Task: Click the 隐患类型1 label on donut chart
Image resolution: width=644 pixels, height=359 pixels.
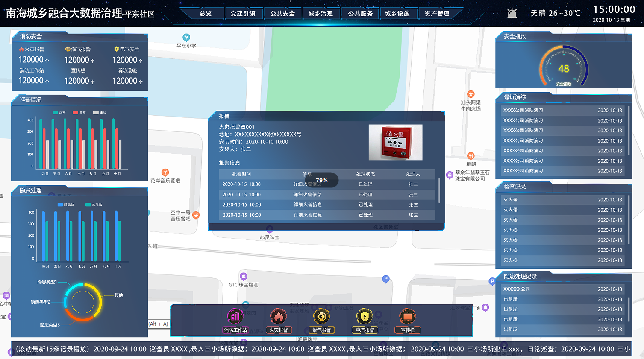Action: click(47, 282)
